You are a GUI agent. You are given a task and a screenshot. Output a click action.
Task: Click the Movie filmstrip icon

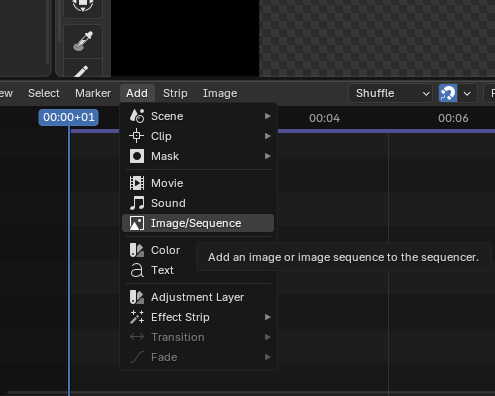137,183
